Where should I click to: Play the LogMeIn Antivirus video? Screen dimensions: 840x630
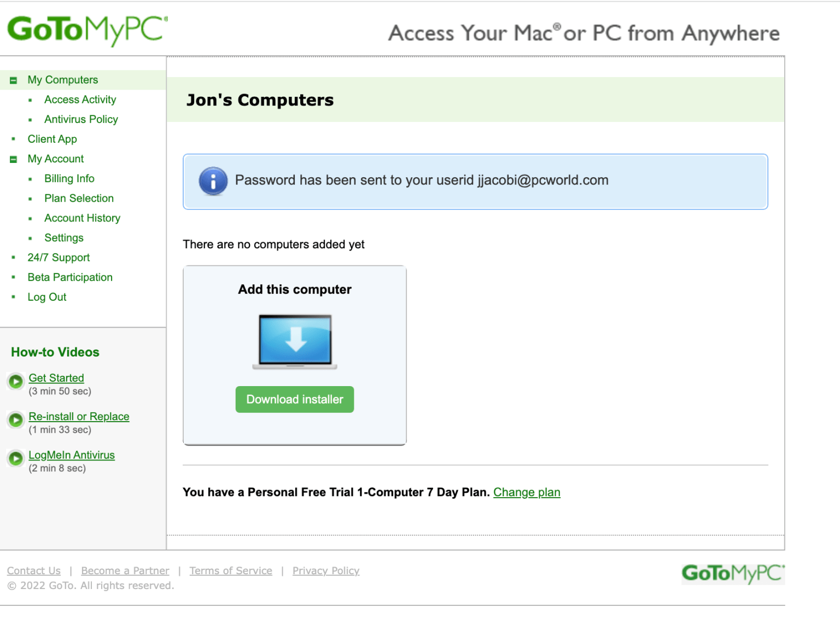[x=71, y=454]
